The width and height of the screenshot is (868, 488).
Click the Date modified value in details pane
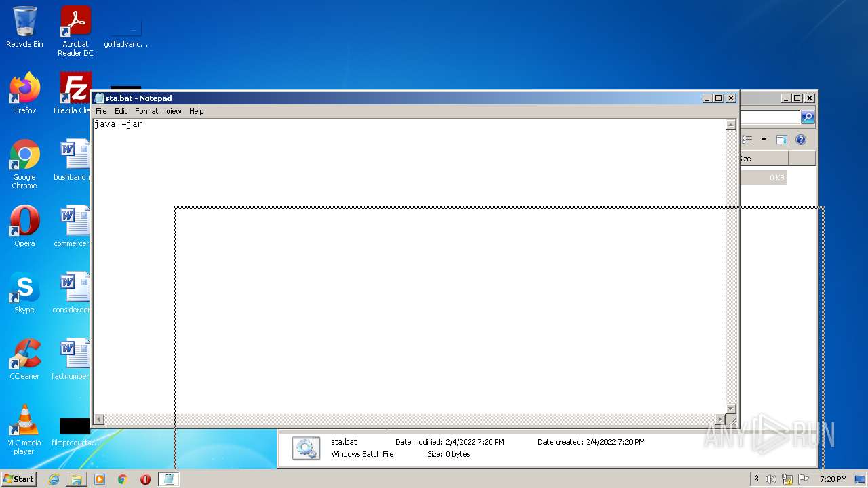pyautogui.click(x=475, y=442)
